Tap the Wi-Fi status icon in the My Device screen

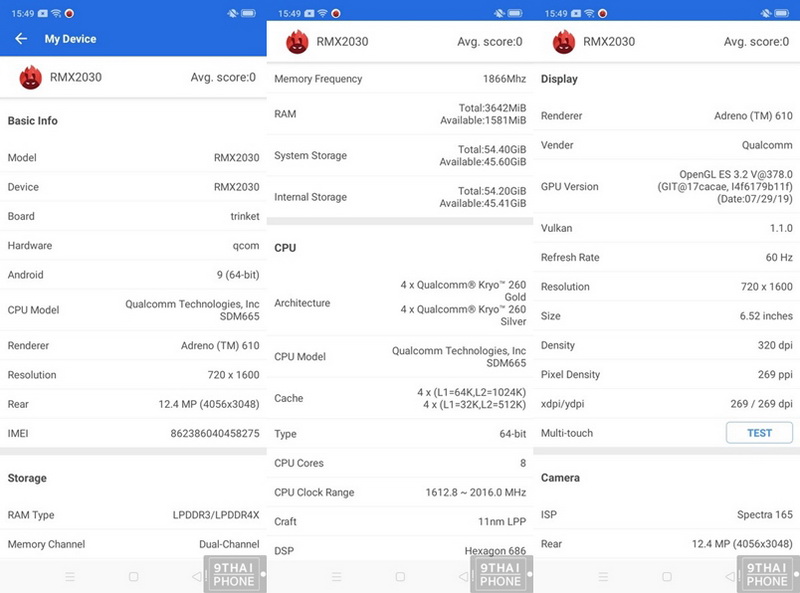(56, 13)
